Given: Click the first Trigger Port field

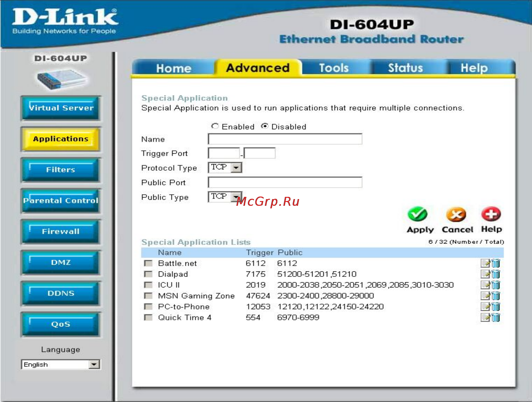Looking at the screenshot, I should coord(224,153).
